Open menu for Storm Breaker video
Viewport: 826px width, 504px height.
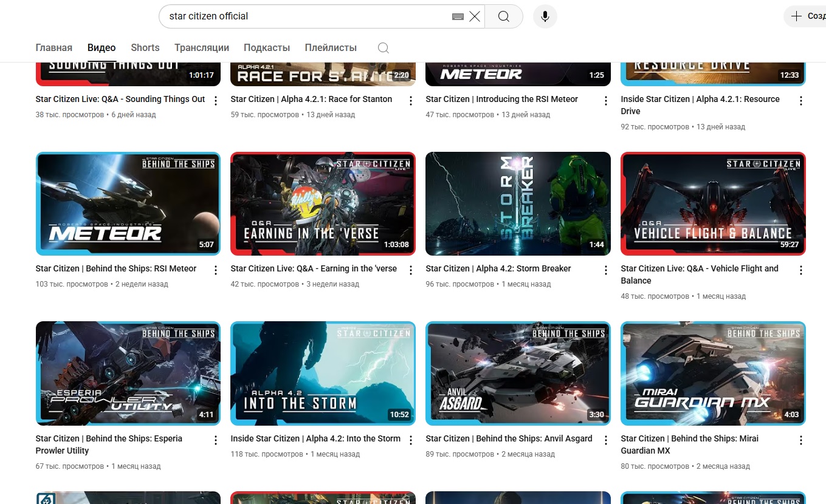[x=606, y=271]
